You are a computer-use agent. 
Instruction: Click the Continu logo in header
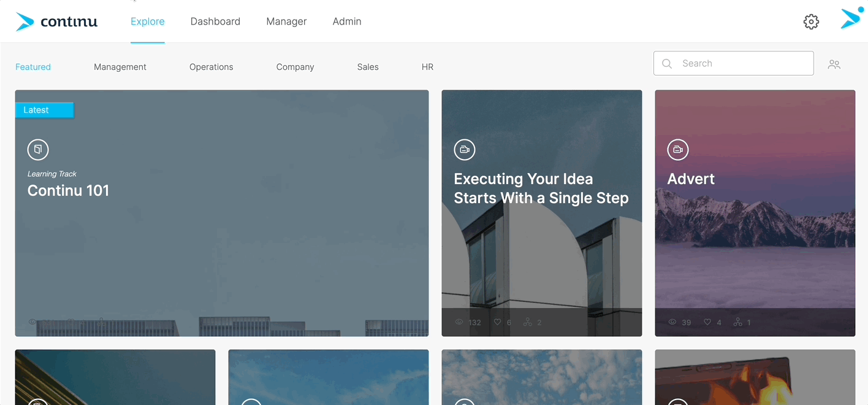pyautogui.click(x=56, y=21)
